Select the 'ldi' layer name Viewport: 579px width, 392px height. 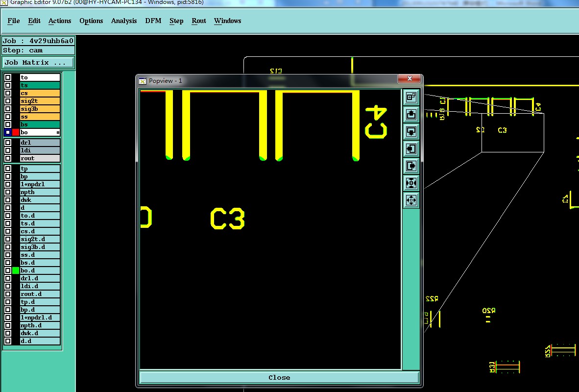[x=40, y=150]
